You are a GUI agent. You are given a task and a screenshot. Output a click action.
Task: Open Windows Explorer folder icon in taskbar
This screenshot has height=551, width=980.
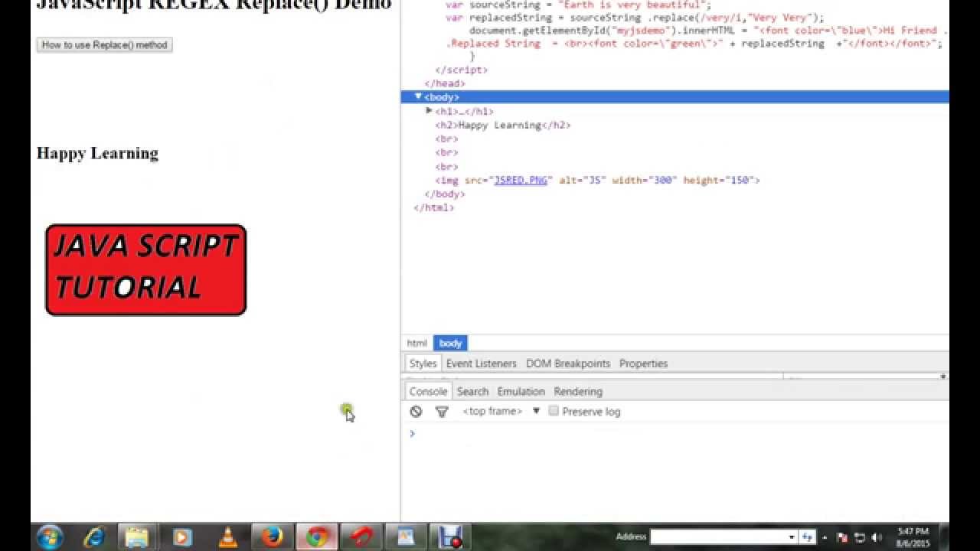137,537
